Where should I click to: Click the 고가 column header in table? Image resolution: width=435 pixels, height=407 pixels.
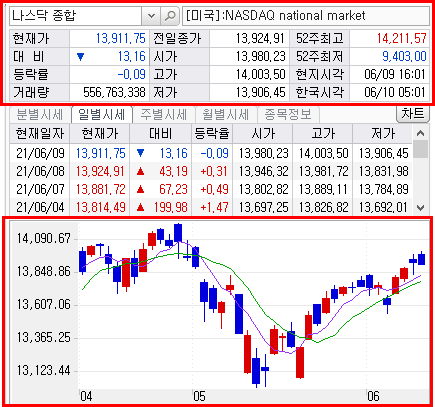[323, 134]
